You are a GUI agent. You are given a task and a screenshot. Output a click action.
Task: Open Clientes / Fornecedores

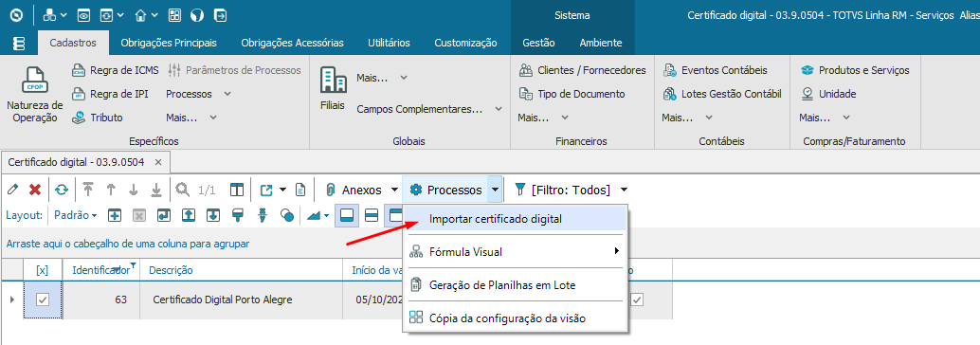pos(583,70)
